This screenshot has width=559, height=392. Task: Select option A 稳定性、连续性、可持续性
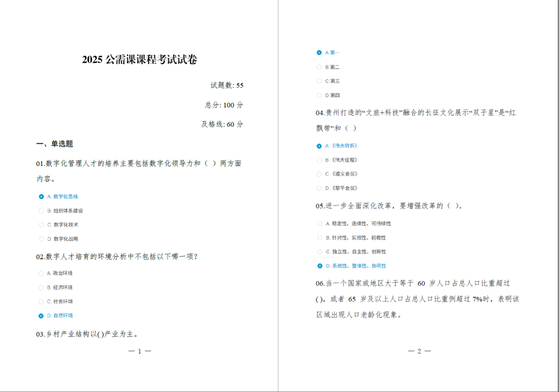pyautogui.click(x=320, y=224)
